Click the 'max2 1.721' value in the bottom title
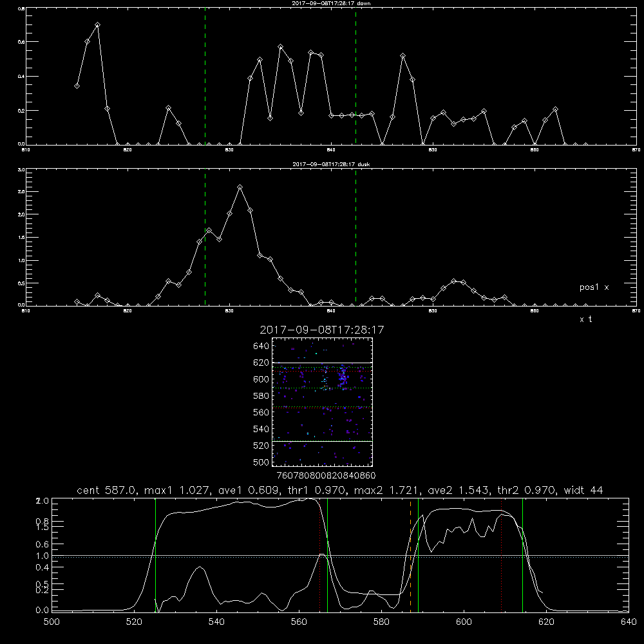 coord(387,490)
